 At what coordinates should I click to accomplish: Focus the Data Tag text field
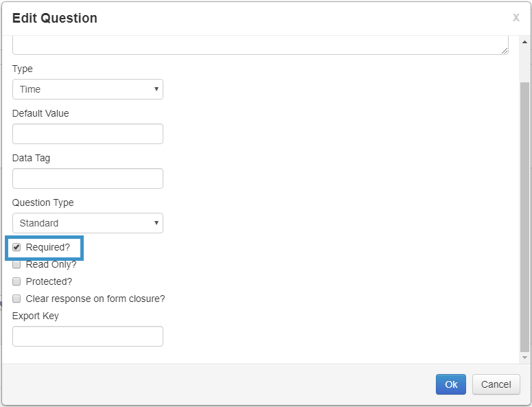pyautogui.click(x=88, y=178)
